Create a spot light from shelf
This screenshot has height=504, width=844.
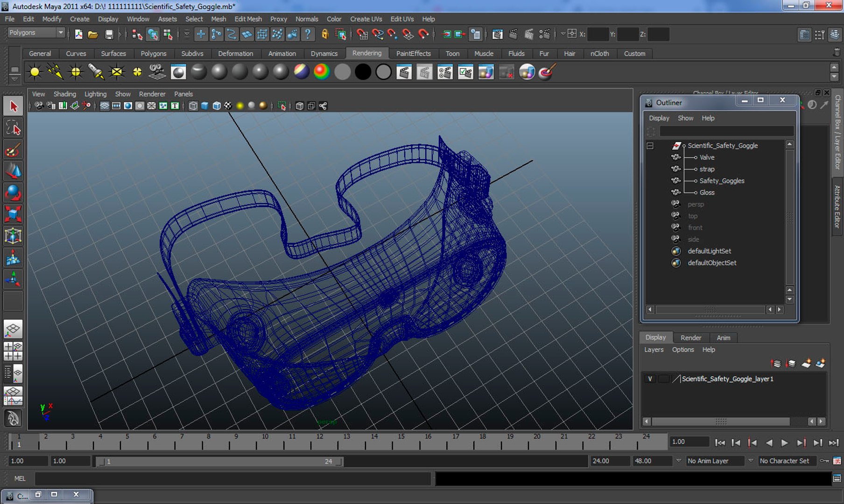tap(96, 72)
